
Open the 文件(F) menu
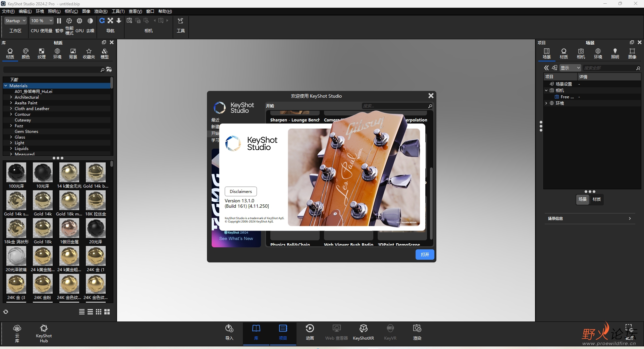point(8,11)
